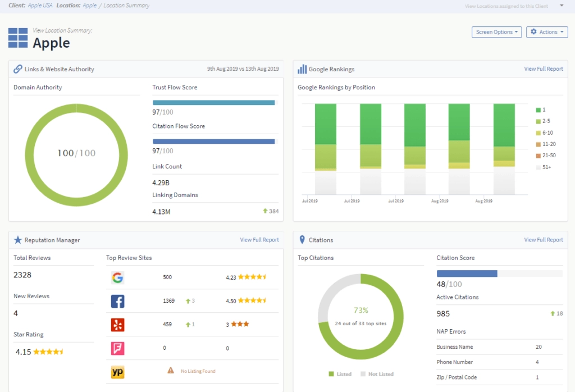This screenshot has height=392, width=575.
Task: Open Reputation Manager View Full Report
Action: 259,240
